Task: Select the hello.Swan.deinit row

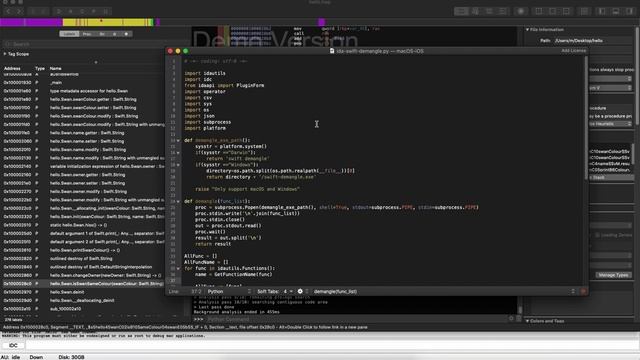Action: (84, 292)
